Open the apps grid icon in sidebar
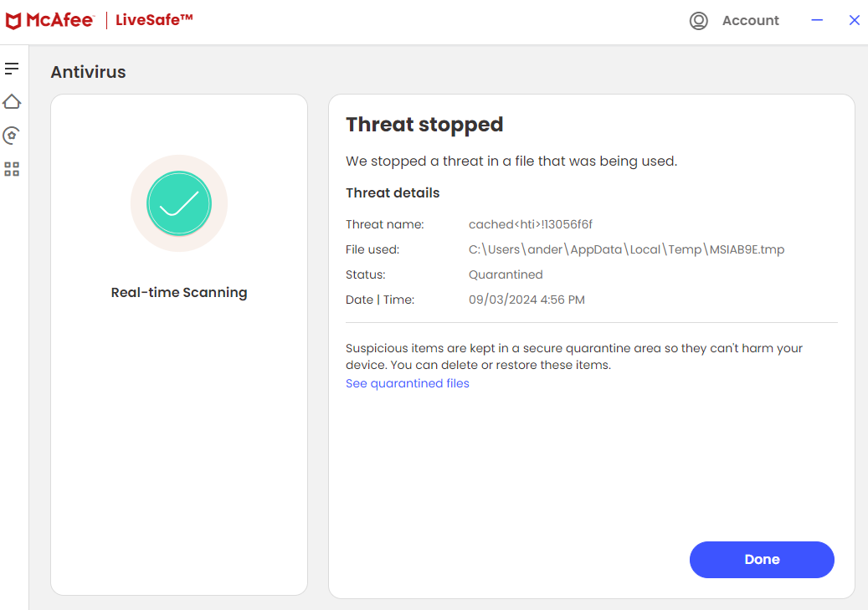 coord(12,168)
